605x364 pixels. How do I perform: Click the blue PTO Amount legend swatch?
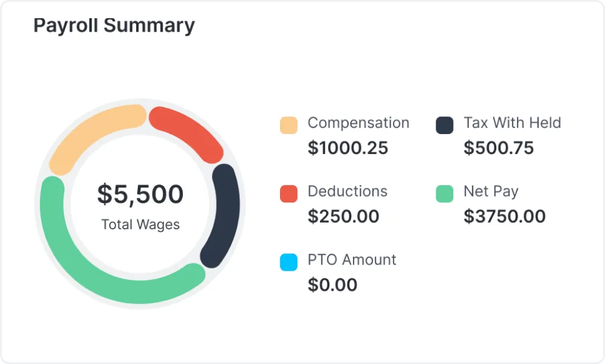(x=289, y=262)
